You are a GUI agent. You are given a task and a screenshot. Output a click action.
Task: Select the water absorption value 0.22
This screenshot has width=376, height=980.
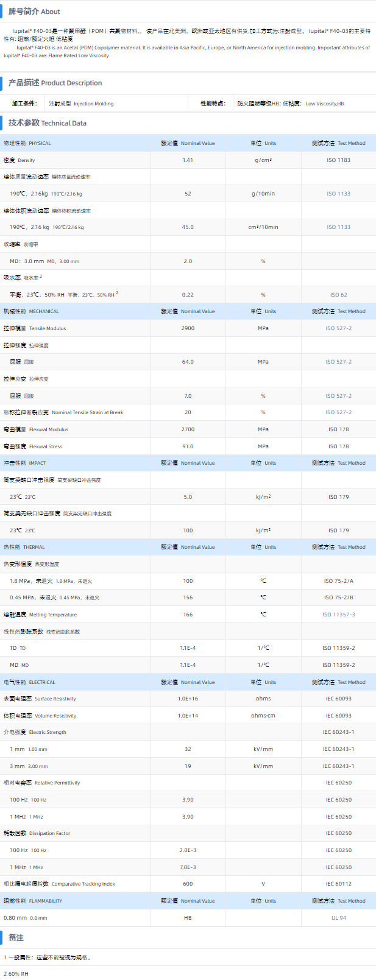pyautogui.click(x=188, y=295)
